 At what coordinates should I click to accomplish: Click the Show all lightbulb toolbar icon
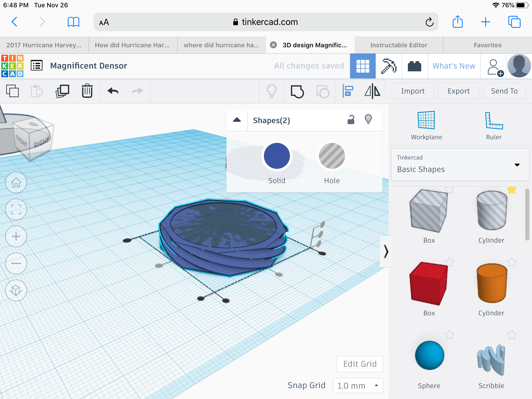[x=272, y=91]
